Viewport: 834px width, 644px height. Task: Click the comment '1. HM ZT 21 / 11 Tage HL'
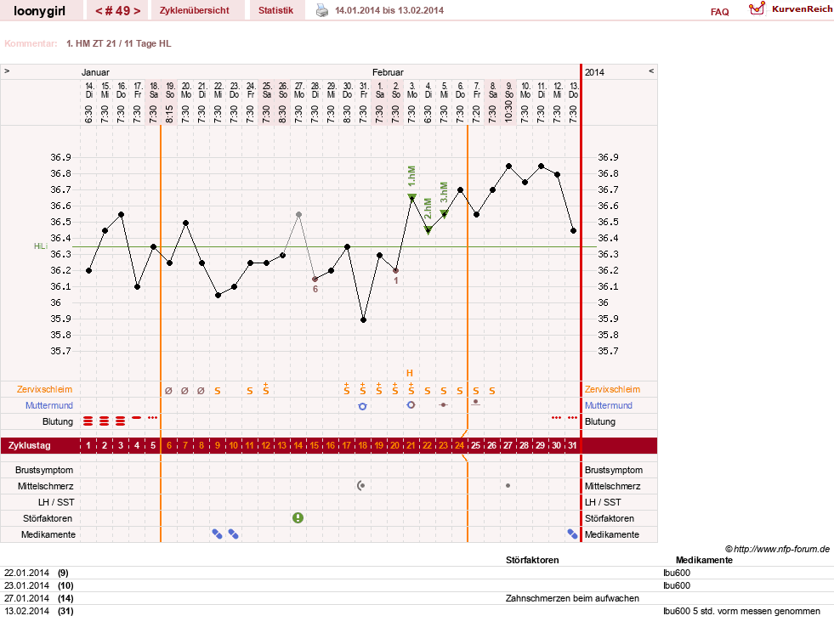point(119,43)
